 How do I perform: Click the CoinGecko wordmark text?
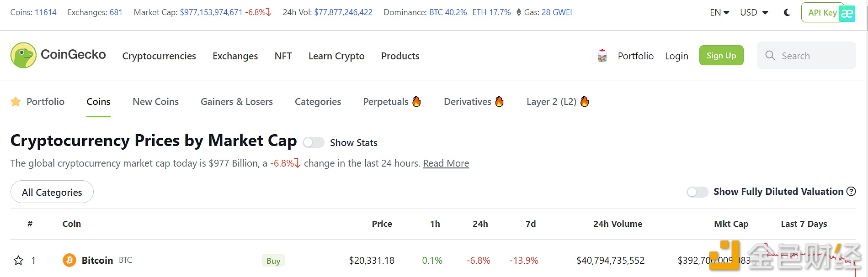coord(73,55)
